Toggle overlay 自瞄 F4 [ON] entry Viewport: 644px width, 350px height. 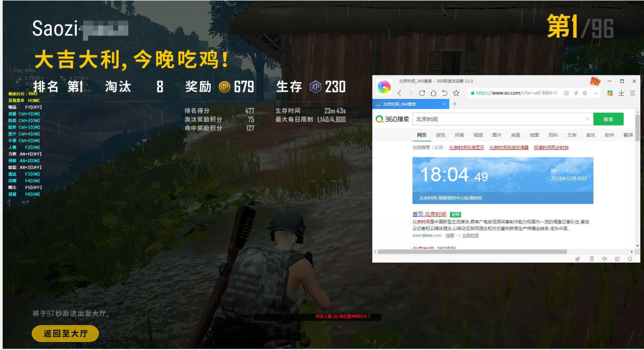pyautogui.click(x=24, y=181)
